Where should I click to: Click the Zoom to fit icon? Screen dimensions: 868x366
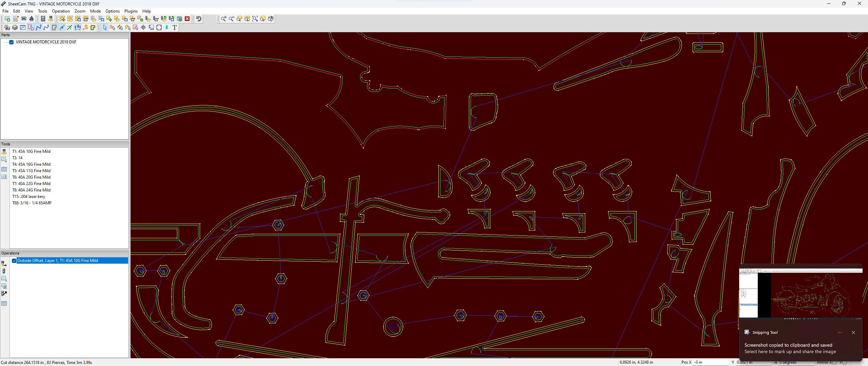pyautogui.click(x=255, y=19)
